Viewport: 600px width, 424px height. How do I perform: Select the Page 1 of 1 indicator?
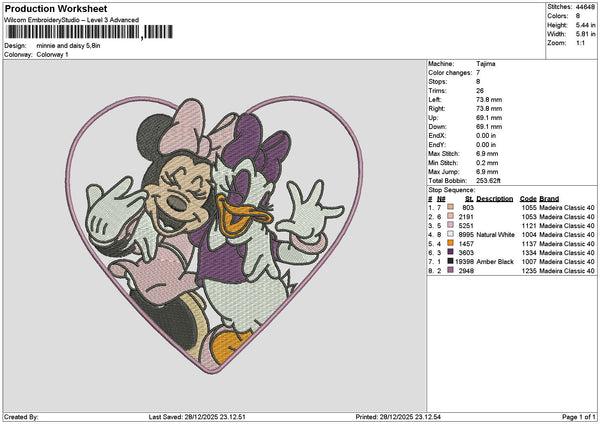[x=579, y=417]
